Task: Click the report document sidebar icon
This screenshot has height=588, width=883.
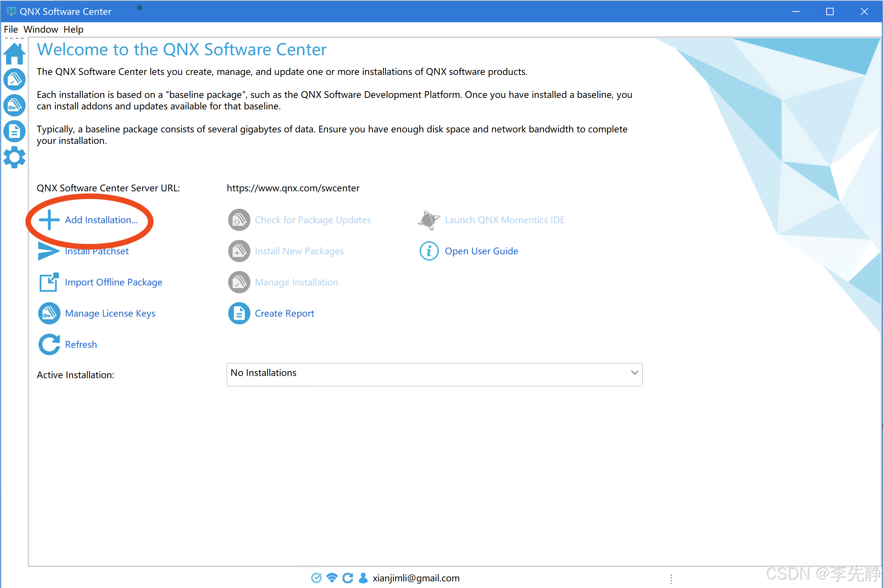Action: coord(14,131)
